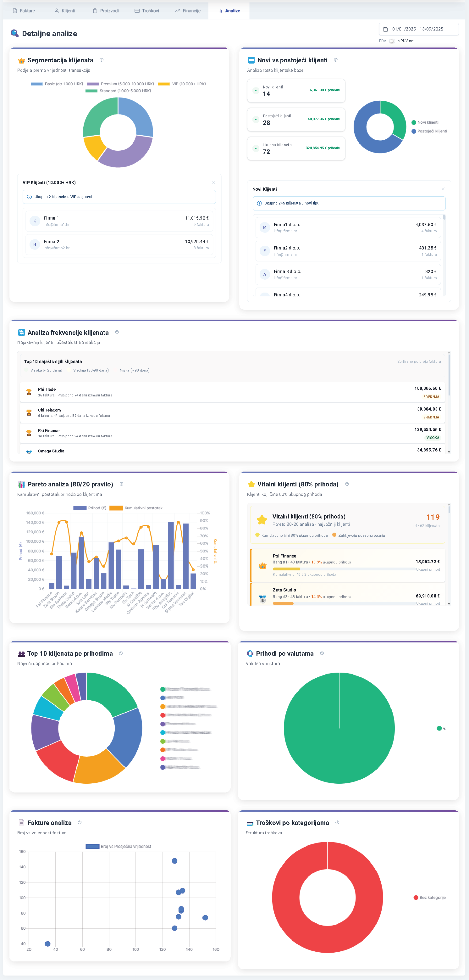Viewport: 469px width, 980px height.
Task: Click the Ukupno klijenata 72 stat card
Action: 296,148
